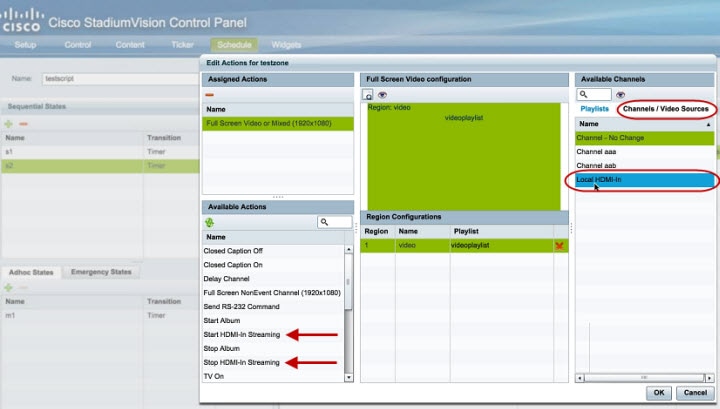This screenshot has height=409, width=720.
Task: Select Closed Caption On action
Action: [x=273, y=265]
